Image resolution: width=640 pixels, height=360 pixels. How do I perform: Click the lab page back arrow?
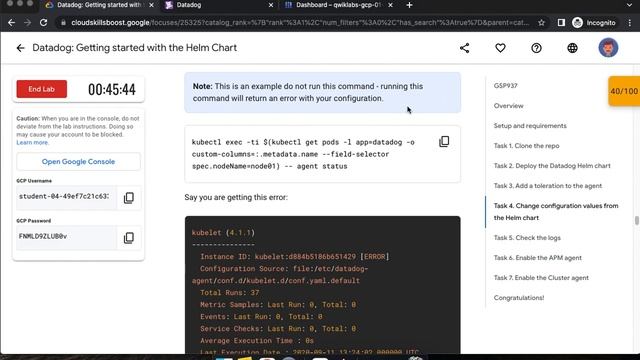(x=20, y=48)
